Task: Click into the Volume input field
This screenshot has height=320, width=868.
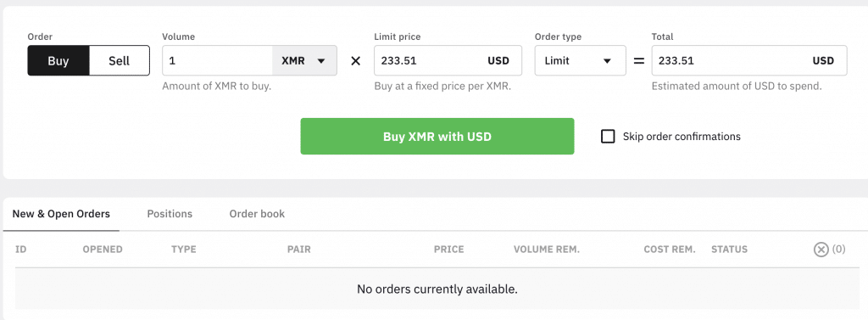Action: tap(218, 60)
